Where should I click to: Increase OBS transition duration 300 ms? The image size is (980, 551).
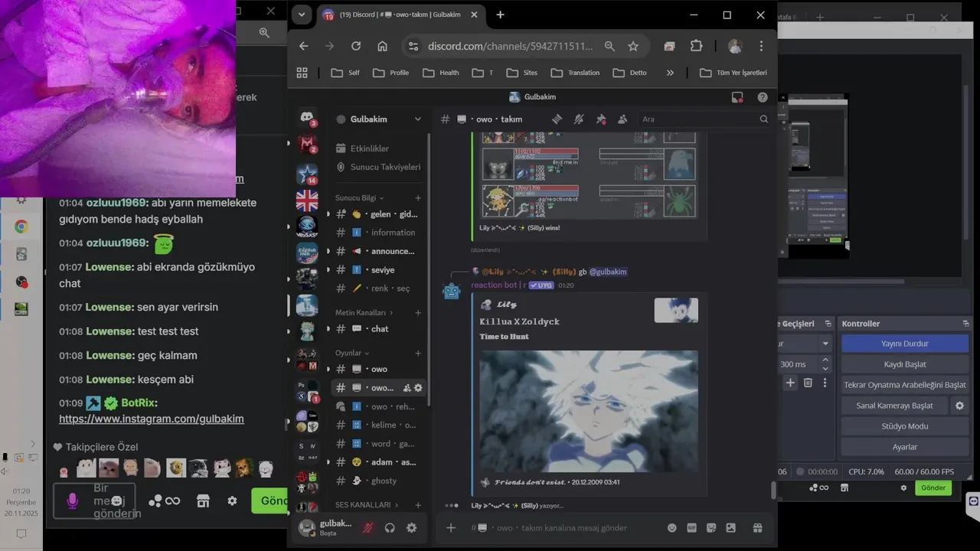pyautogui.click(x=825, y=360)
